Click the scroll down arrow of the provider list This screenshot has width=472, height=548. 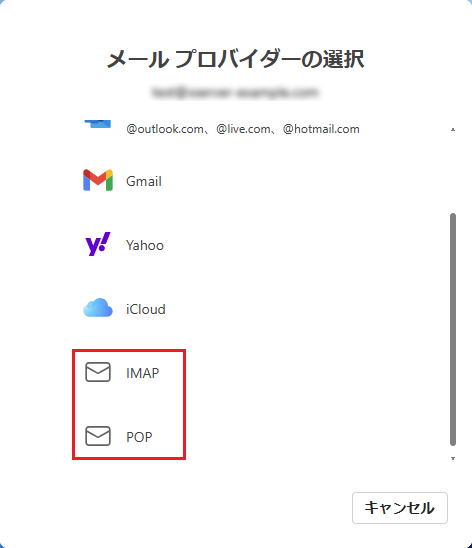[453, 458]
